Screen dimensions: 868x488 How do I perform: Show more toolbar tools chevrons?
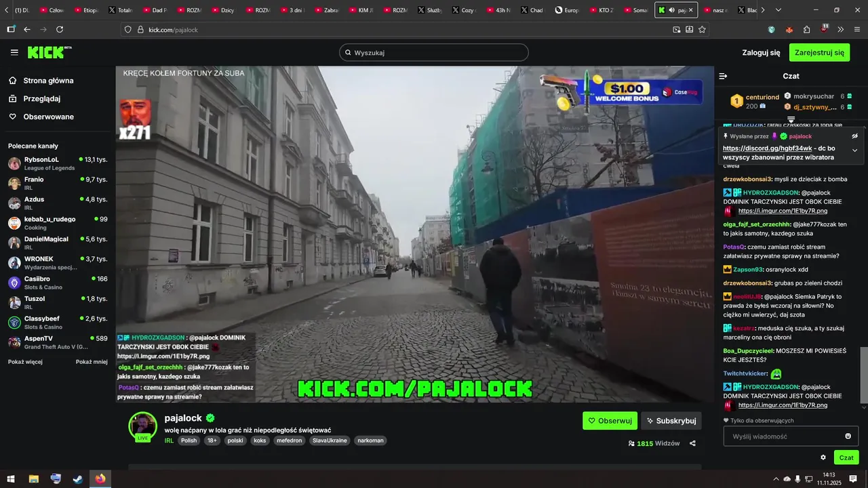click(841, 30)
